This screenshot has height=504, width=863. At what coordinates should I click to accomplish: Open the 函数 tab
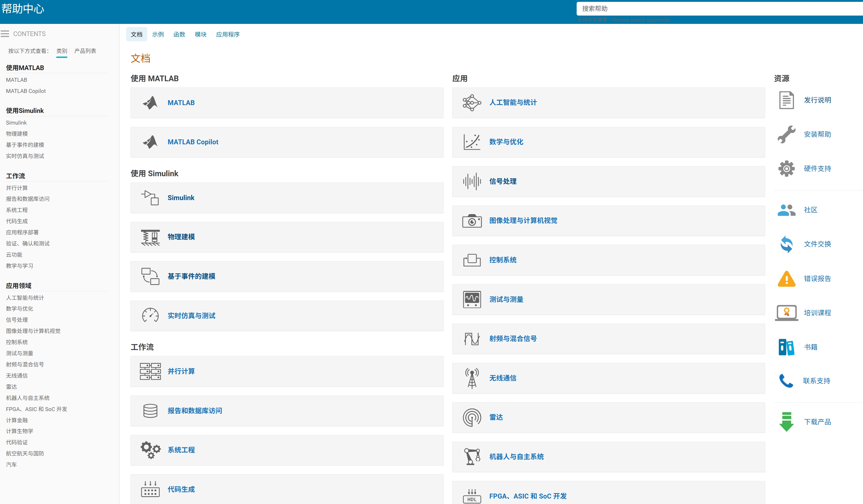179,34
